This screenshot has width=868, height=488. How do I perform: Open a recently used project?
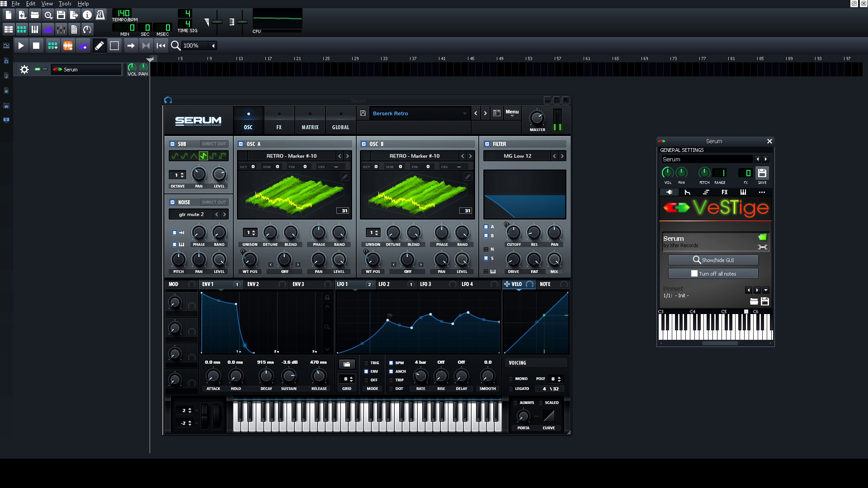tap(48, 15)
